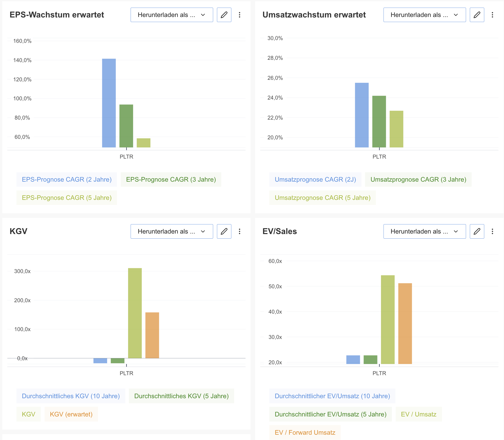Click PLTR axis label in EV/Sales chart
The image size is (504, 440).
(379, 373)
